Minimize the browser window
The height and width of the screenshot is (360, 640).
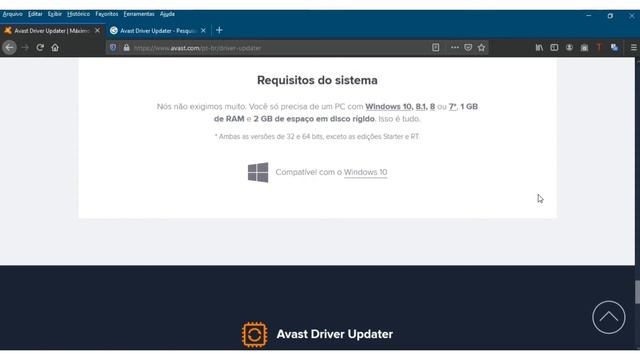coord(589,16)
